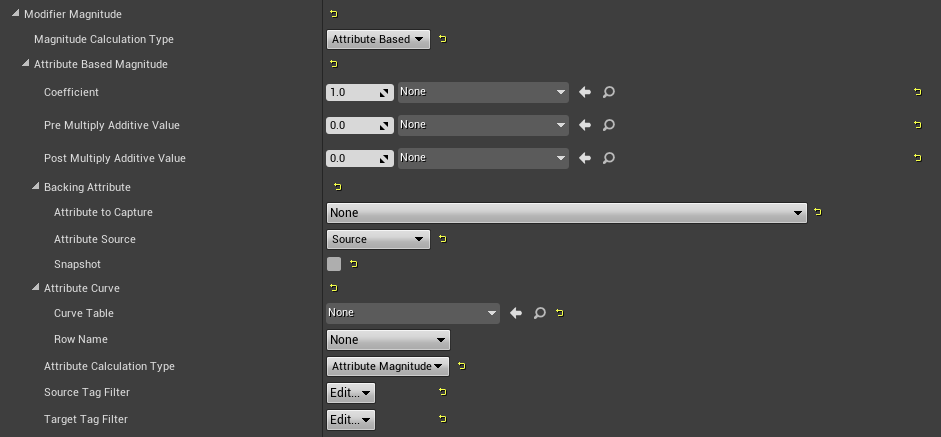Reset Attribute Calculation Type to default
The width and height of the screenshot is (941, 437).
(461, 366)
